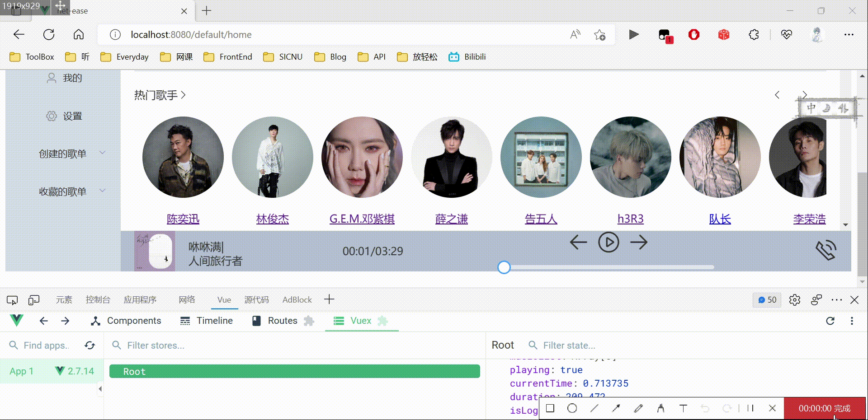This screenshot has height=420, width=868.
Task: Skip to the next song
Action: (639, 243)
